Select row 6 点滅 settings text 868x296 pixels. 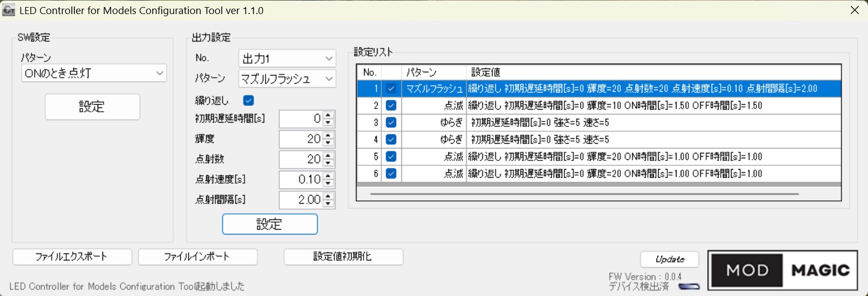tap(615, 173)
